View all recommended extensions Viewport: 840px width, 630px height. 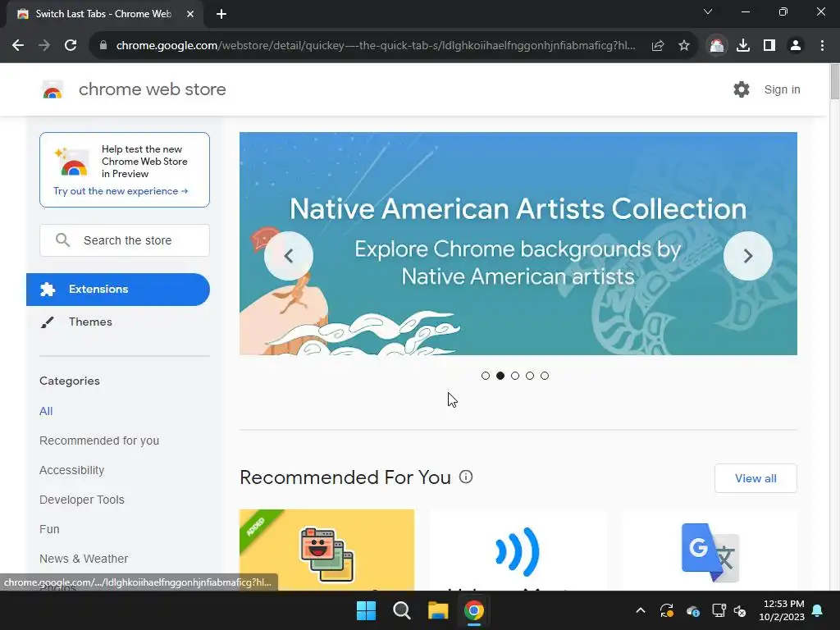(x=756, y=478)
